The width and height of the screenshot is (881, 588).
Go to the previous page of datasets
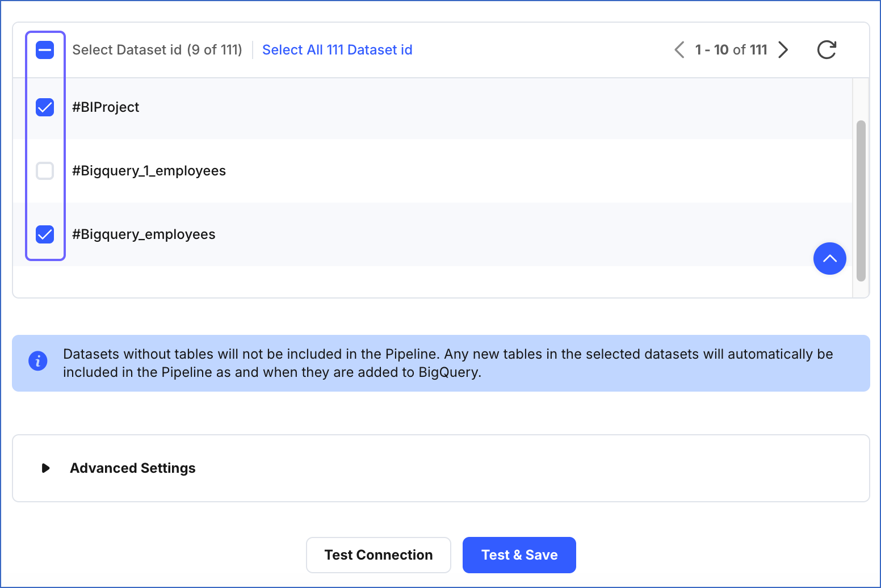(679, 50)
